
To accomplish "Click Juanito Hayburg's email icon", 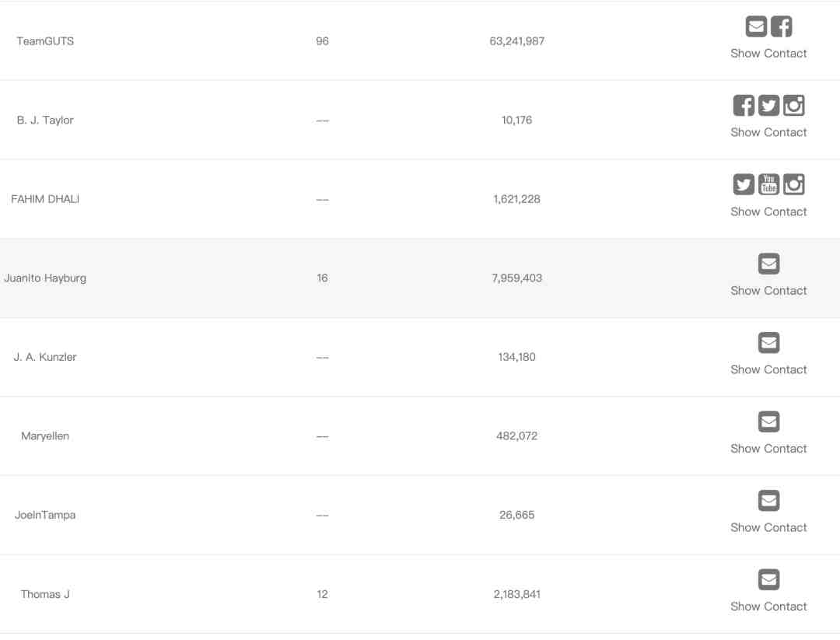I will click(x=768, y=264).
